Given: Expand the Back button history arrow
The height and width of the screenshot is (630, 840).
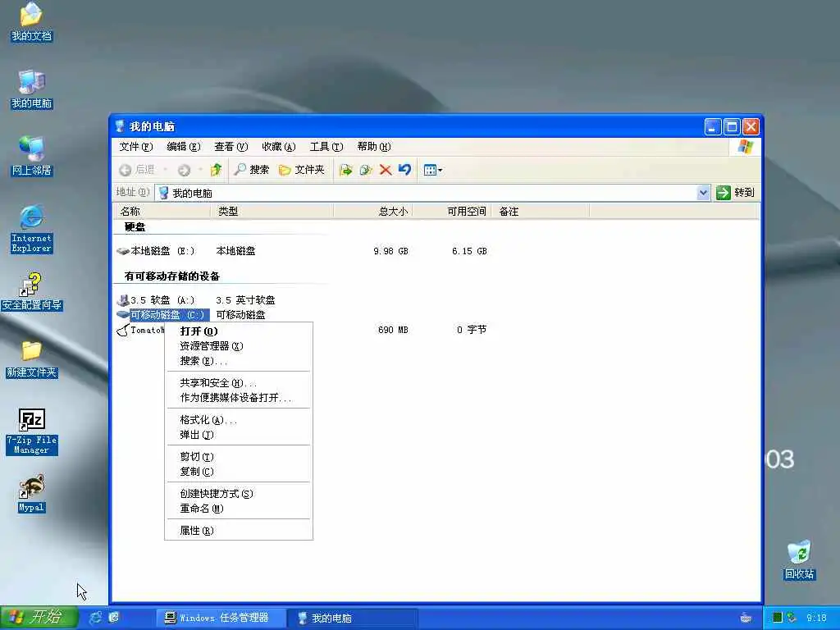Looking at the screenshot, I should (165, 170).
